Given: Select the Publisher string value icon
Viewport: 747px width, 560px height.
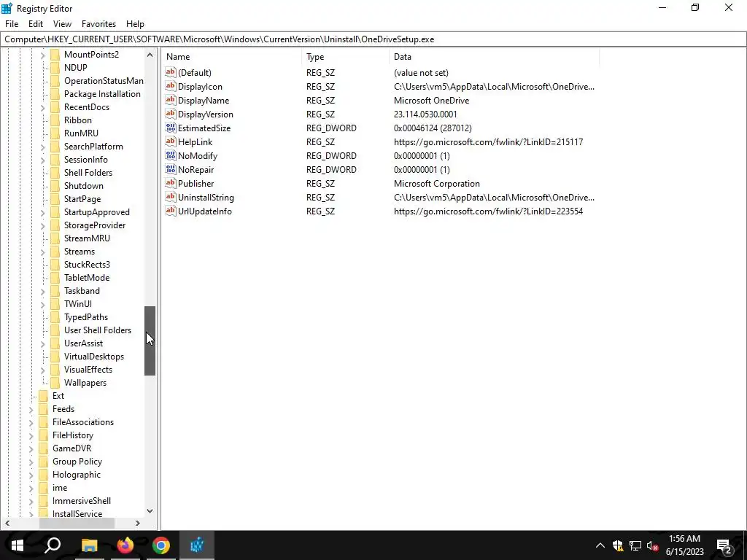Looking at the screenshot, I should pyautogui.click(x=171, y=183).
